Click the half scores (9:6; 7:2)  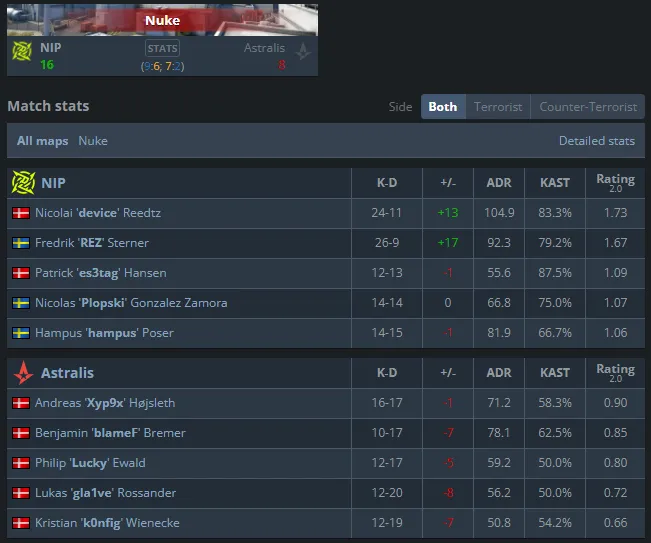tap(162, 66)
